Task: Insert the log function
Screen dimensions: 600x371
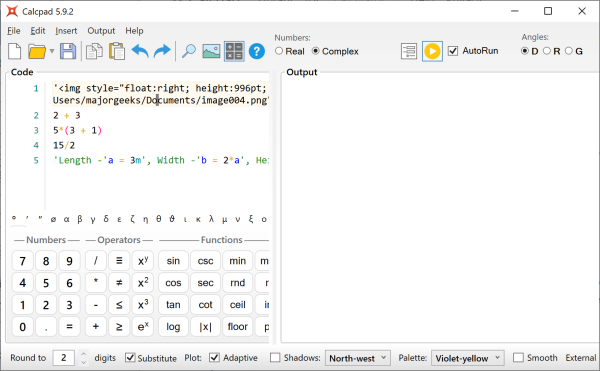Action: [173, 327]
